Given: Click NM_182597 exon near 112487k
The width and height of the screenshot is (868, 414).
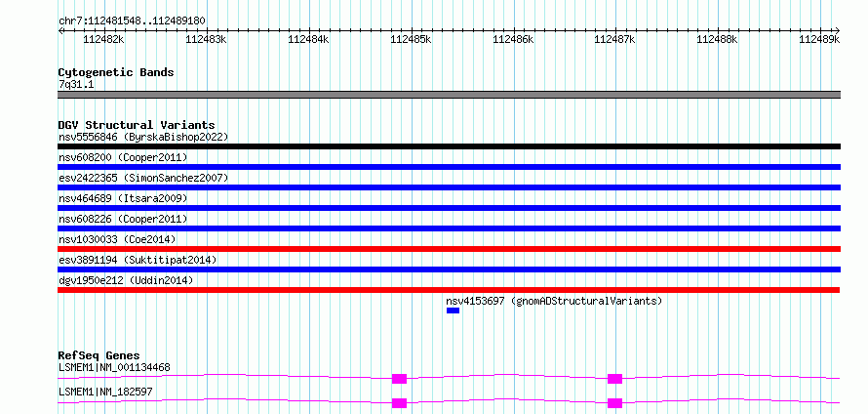Looking at the screenshot, I should coord(614,403).
